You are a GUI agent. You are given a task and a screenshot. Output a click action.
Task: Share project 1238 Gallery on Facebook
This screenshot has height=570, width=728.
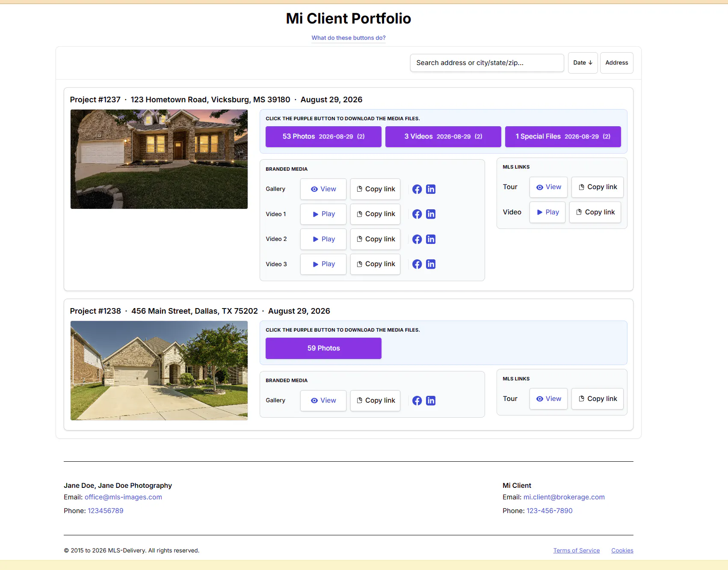[x=417, y=401]
